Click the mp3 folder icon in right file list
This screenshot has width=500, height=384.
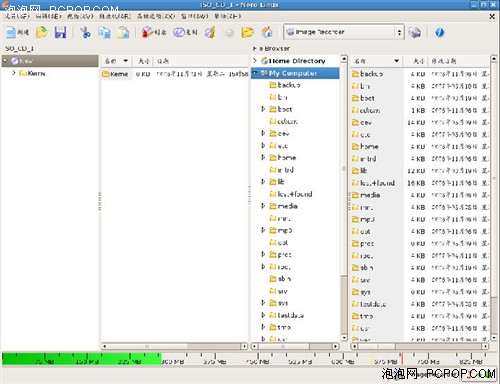[x=355, y=219]
